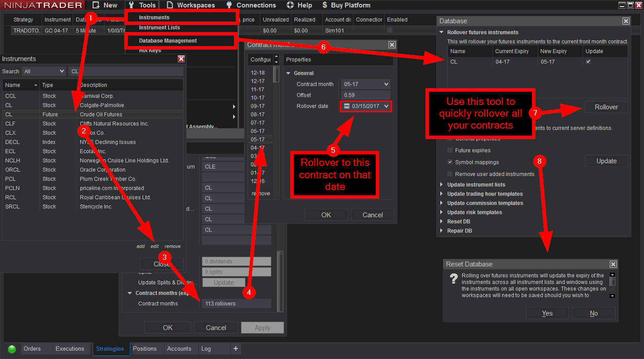
Task: Select Database Management from Tools menu
Action: [x=168, y=41]
